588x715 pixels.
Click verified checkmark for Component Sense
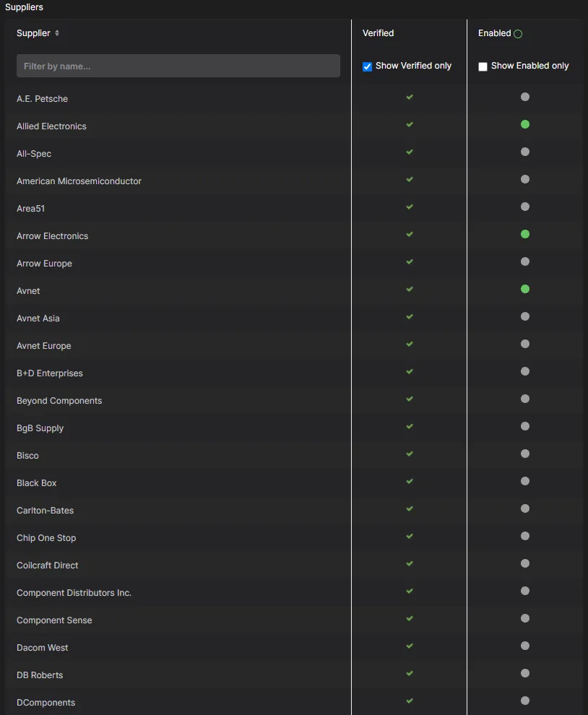coord(410,618)
